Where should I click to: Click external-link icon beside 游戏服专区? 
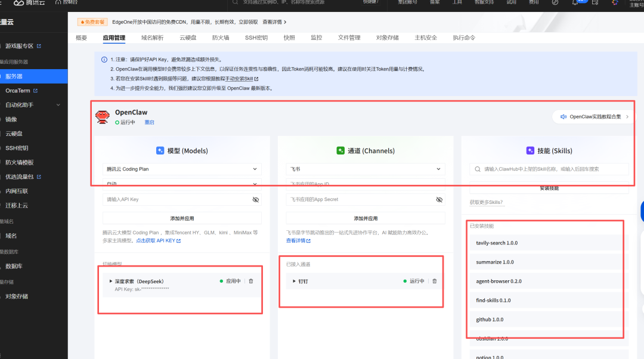tap(39, 46)
